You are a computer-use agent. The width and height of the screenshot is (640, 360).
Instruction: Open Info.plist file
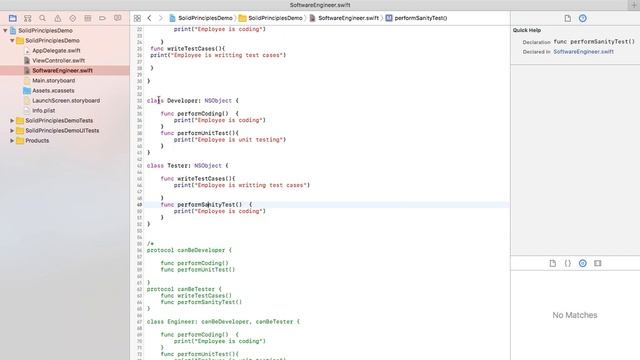click(x=44, y=111)
